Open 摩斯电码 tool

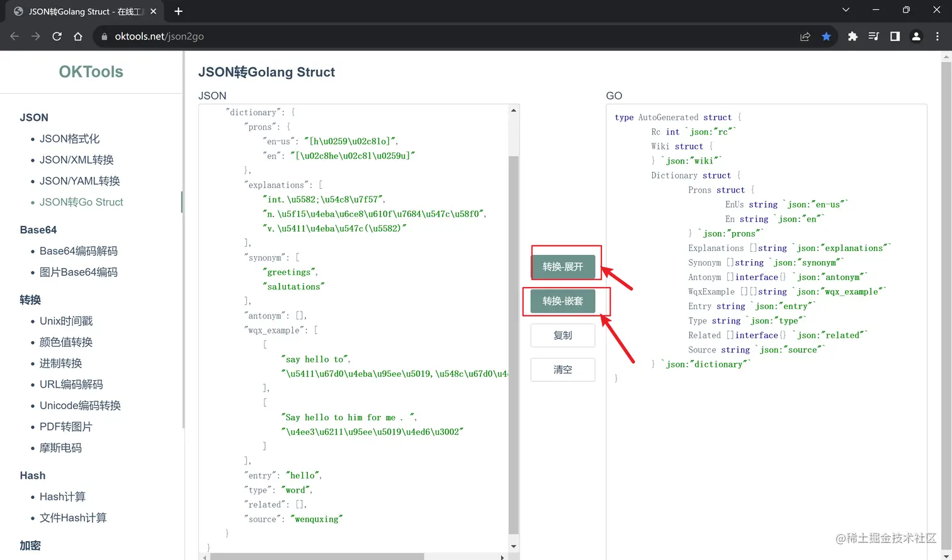click(61, 447)
